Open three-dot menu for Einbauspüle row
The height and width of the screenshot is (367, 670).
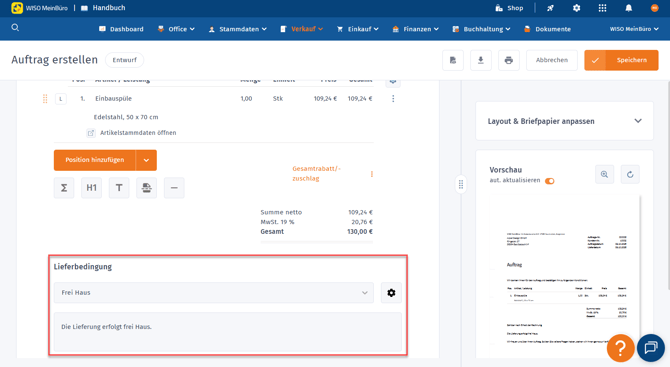tap(393, 99)
